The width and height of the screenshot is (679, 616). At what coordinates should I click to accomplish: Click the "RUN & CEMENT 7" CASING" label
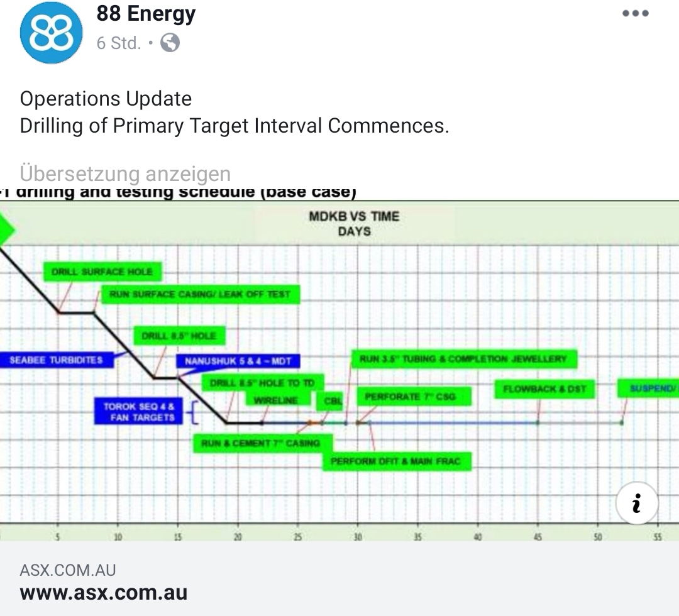coord(260,443)
